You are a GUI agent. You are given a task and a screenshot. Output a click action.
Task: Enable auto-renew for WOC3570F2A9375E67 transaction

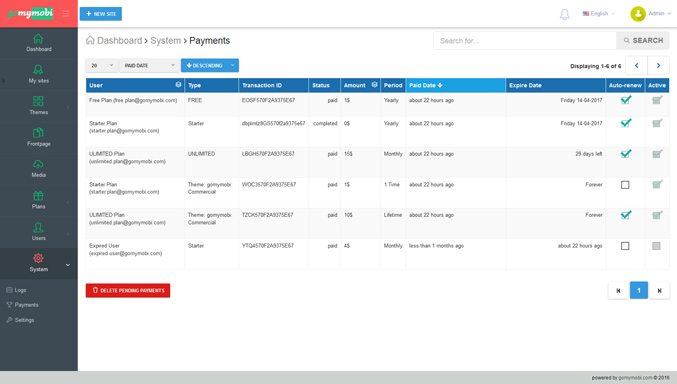click(625, 185)
